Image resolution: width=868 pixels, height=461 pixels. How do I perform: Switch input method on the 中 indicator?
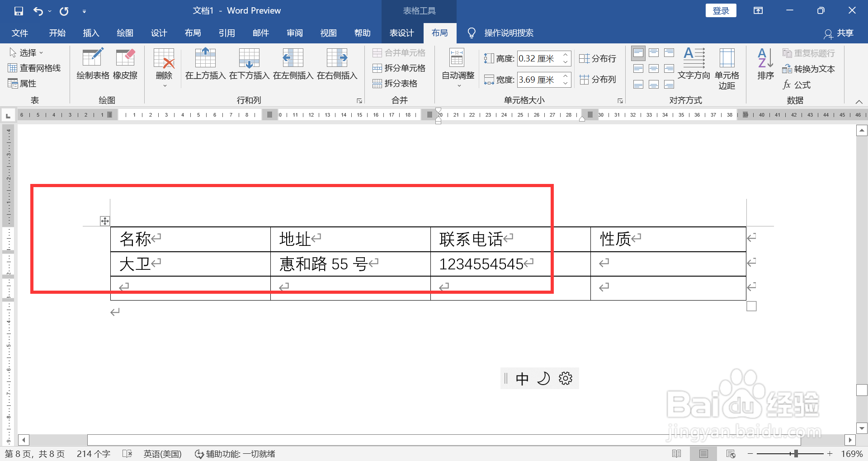pyautogui.click(x=522, y=378)
